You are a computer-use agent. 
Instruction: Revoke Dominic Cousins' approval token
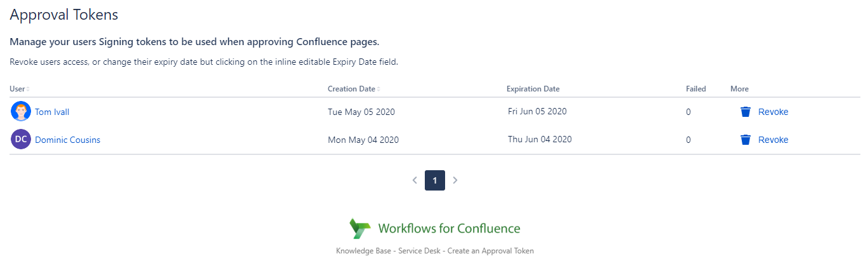773,140
